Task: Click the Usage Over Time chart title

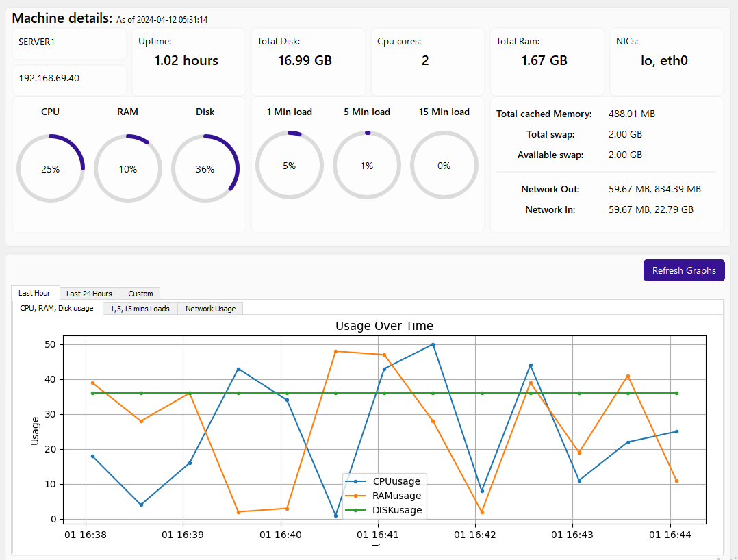Action: [384, 326]
